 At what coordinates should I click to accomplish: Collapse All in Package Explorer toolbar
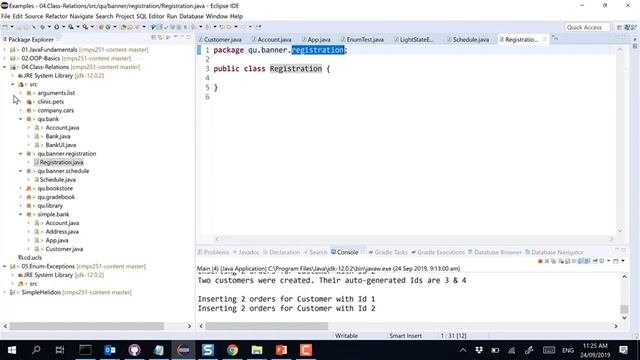tap(154, 37)
